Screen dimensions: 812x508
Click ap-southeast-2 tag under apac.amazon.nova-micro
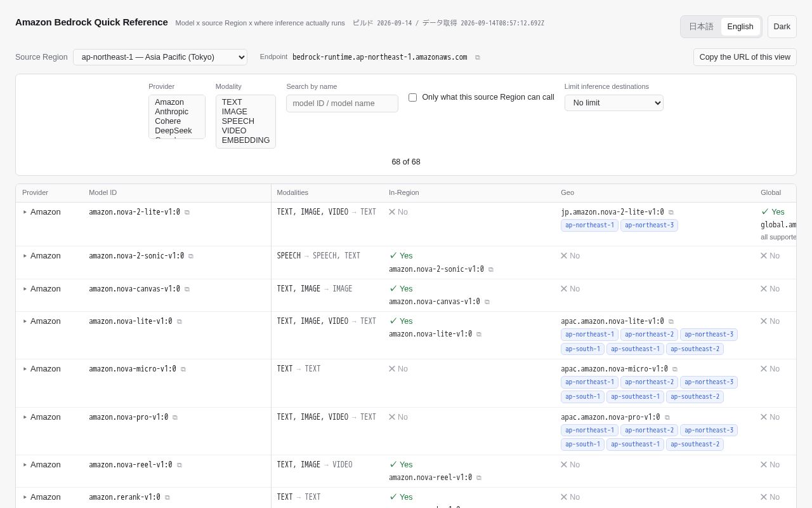click(695, 397)
